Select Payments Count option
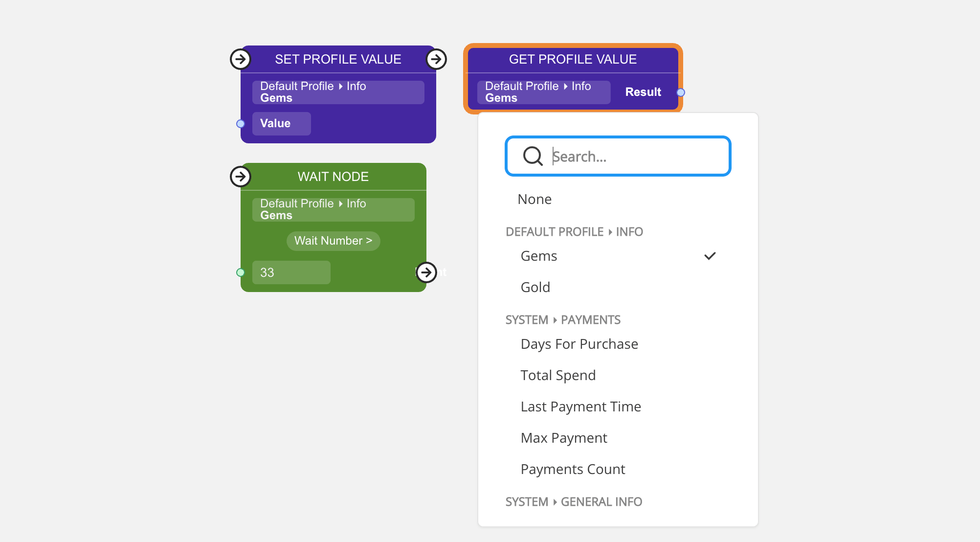The height and width of the screenshot is (542, 980). pyautogui.click(x=573, y=469)
